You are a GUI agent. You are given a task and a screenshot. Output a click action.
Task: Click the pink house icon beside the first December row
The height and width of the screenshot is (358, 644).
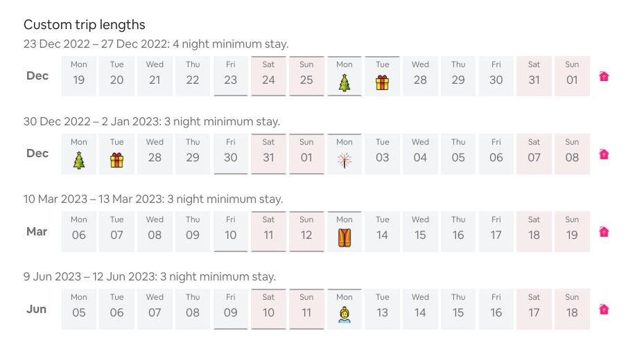coord(604,76)
